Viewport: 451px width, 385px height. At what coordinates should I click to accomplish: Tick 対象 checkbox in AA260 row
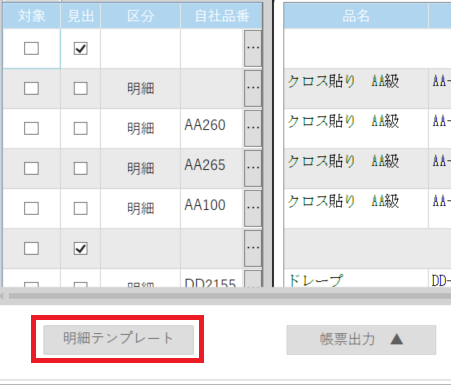(x=31, y=128)
